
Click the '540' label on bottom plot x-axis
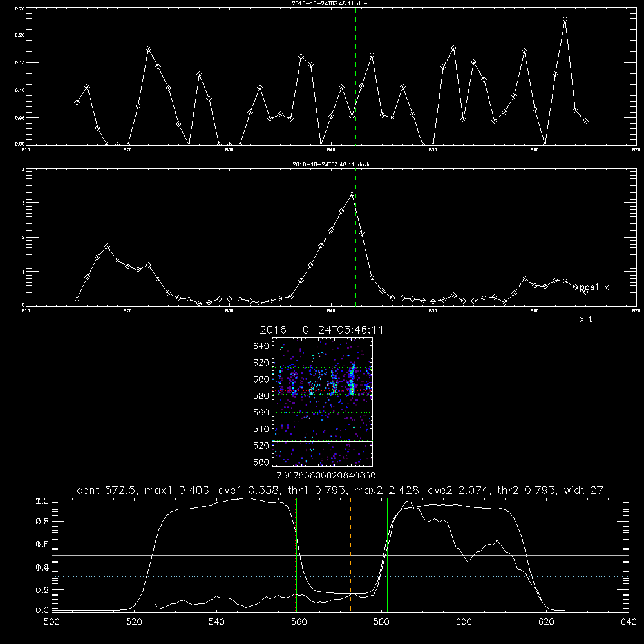[216, 622]
